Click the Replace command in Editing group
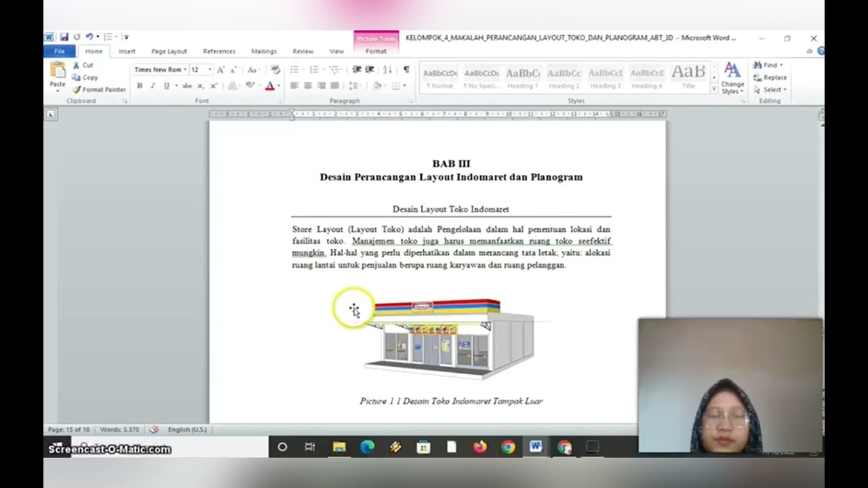868x488 pixels. pos(770,77)
